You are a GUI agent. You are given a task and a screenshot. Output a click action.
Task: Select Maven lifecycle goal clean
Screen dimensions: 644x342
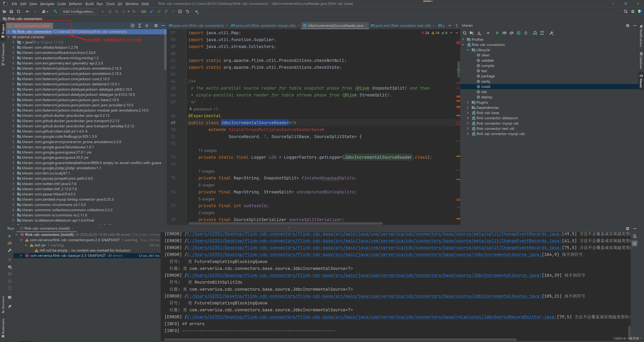[485, 55]
